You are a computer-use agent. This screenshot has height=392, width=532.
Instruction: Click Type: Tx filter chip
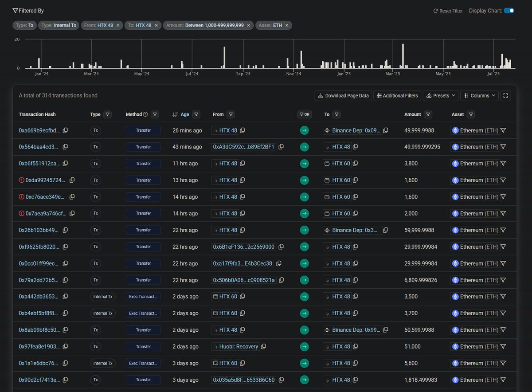[24, 25]
